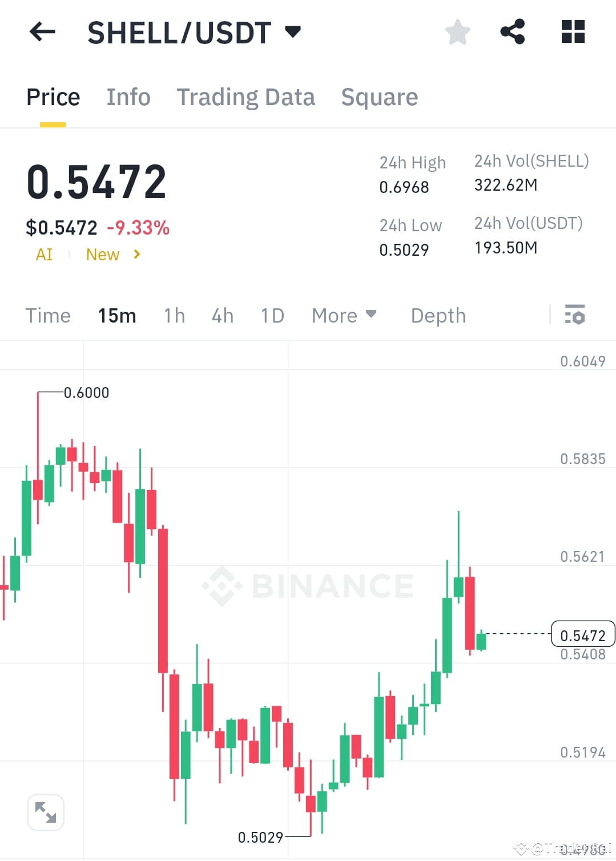Open the Depth view
Screen dimensions: 616x861
click(x=438, y=315)
